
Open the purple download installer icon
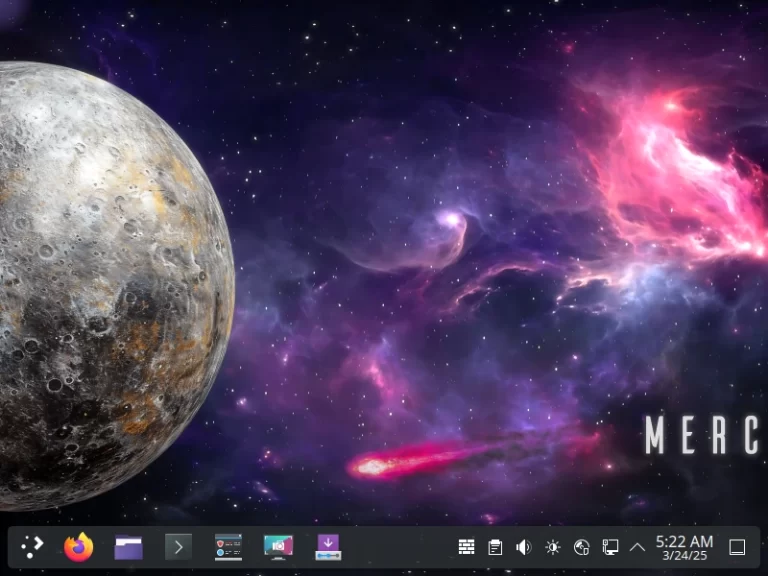pos(328,547)
